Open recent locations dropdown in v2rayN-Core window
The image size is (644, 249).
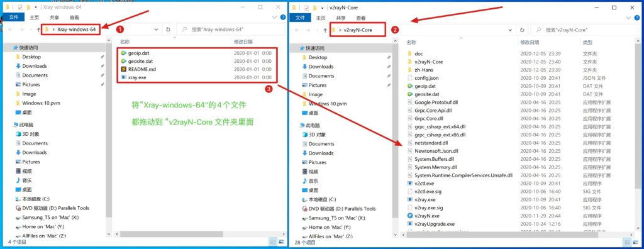pyautogui.click(x=317, y=30)
